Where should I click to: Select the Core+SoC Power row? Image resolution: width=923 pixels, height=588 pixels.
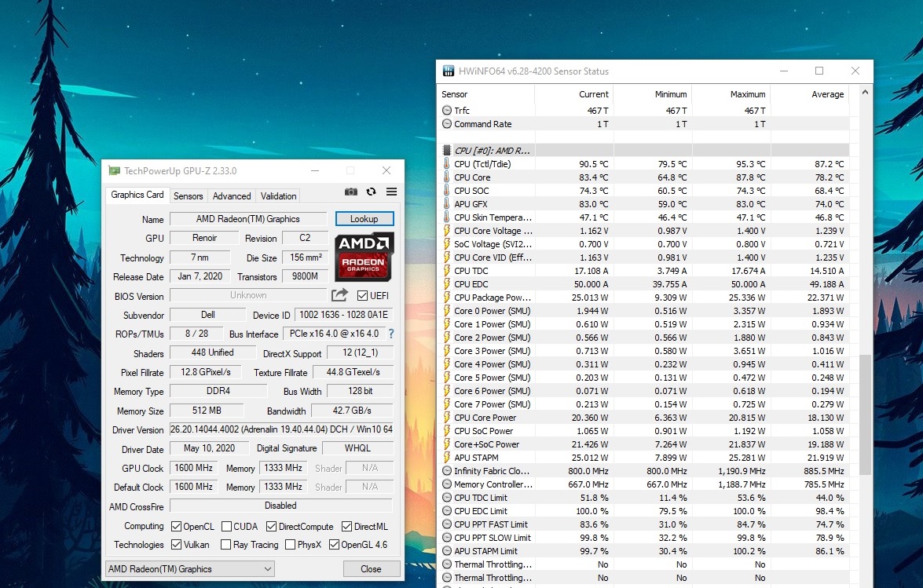(x=643, y=444)
